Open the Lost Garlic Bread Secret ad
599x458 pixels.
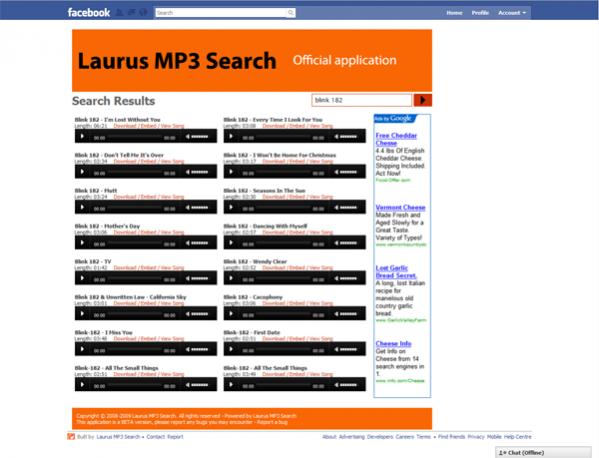(x=396, y=272)
